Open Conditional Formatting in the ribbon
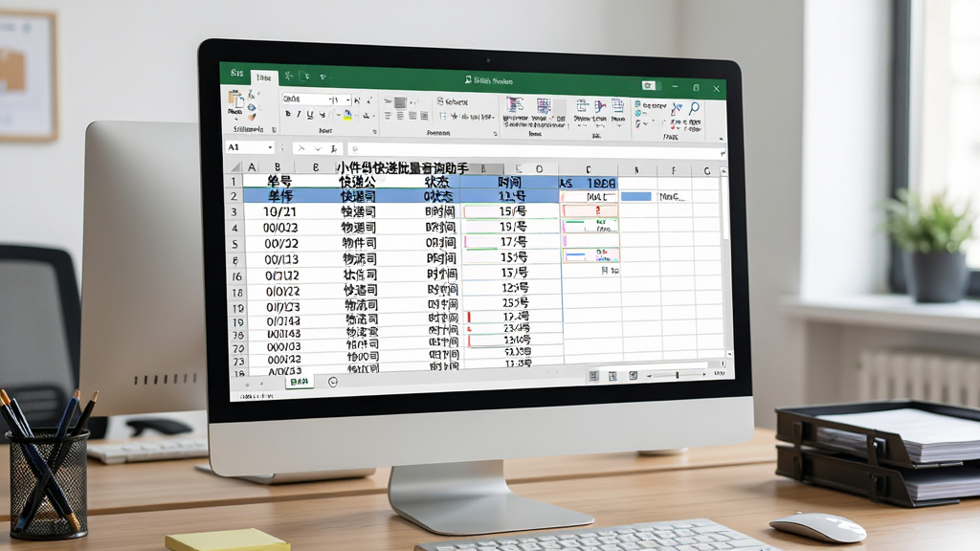Screen dimensions: 980x551 (515, 105)
